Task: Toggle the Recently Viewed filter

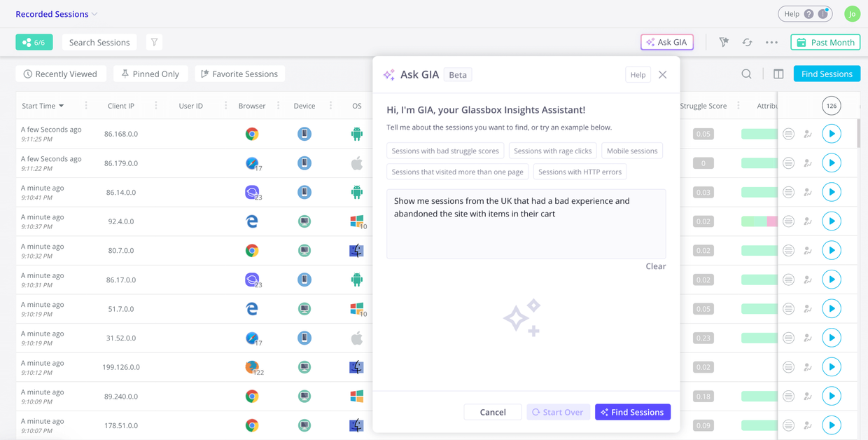Action: [x=60, y=74]
